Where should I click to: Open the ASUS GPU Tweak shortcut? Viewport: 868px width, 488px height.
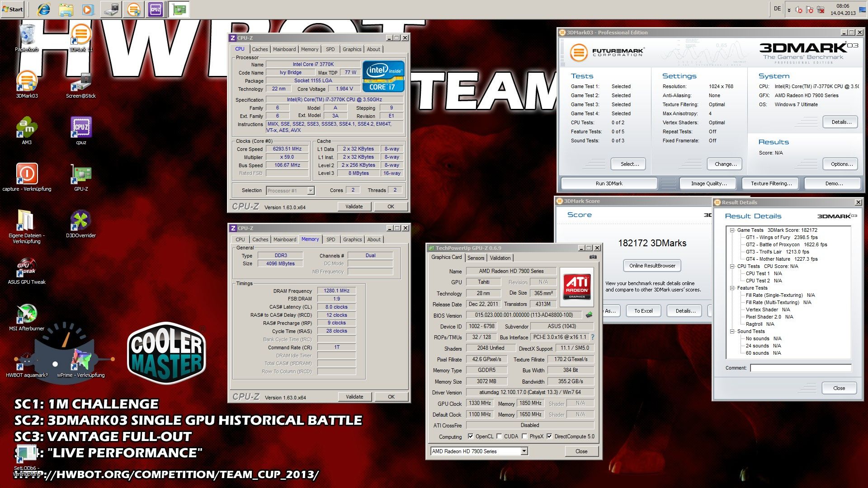click(x=27, y=270)
